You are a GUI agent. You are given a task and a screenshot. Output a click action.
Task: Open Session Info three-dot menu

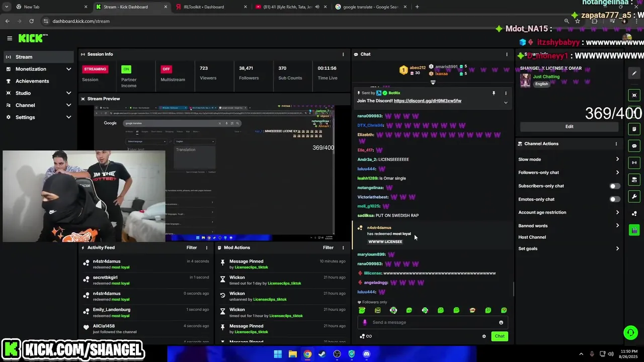click(x=343, y=54)
